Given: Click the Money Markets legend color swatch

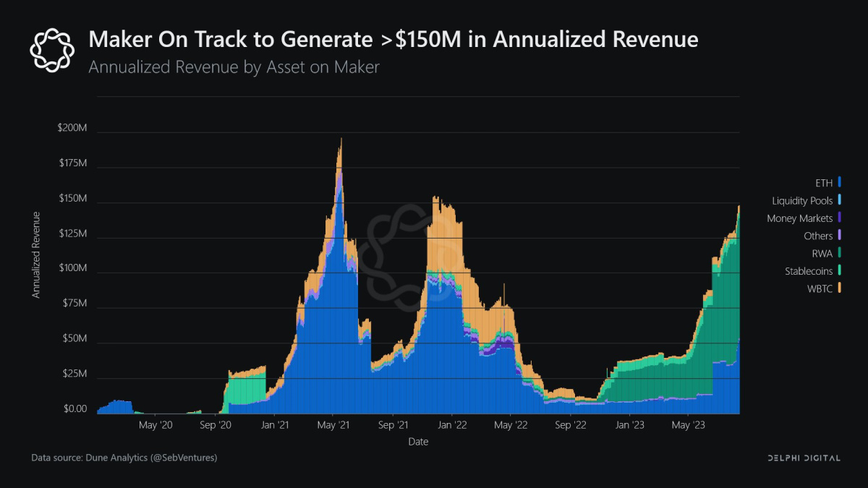Looking at the screenshot, I should point(840,218).
